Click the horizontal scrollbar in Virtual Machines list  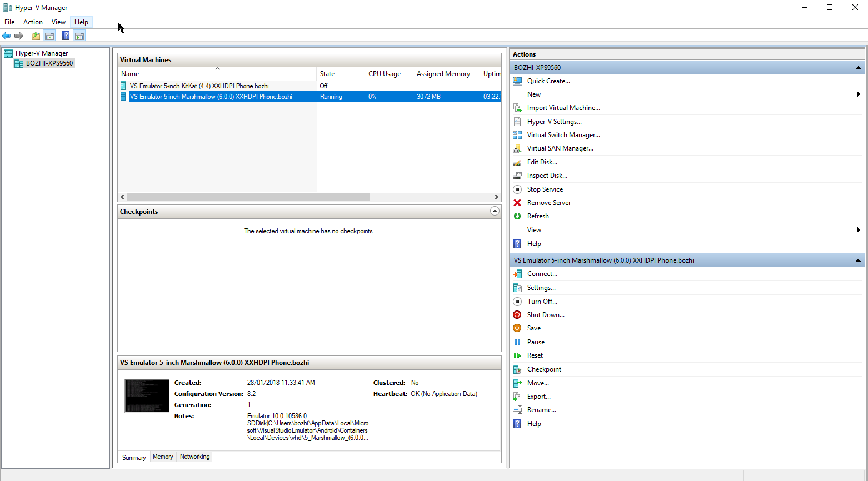[248, 197]
